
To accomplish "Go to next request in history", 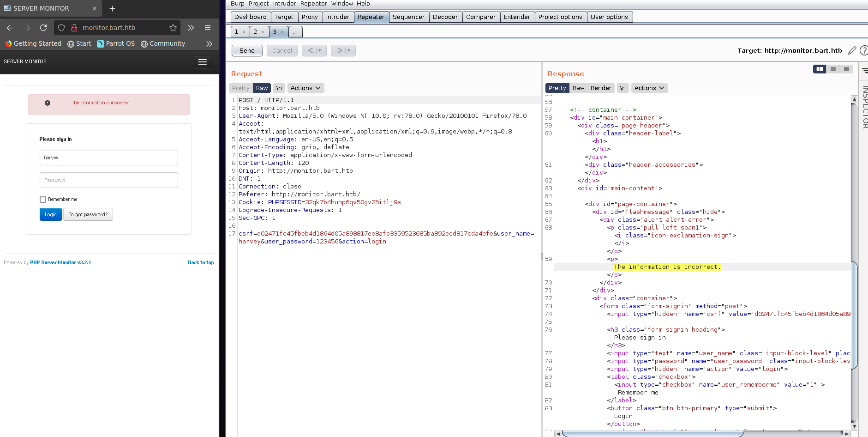I will click(x=339, y=51).
